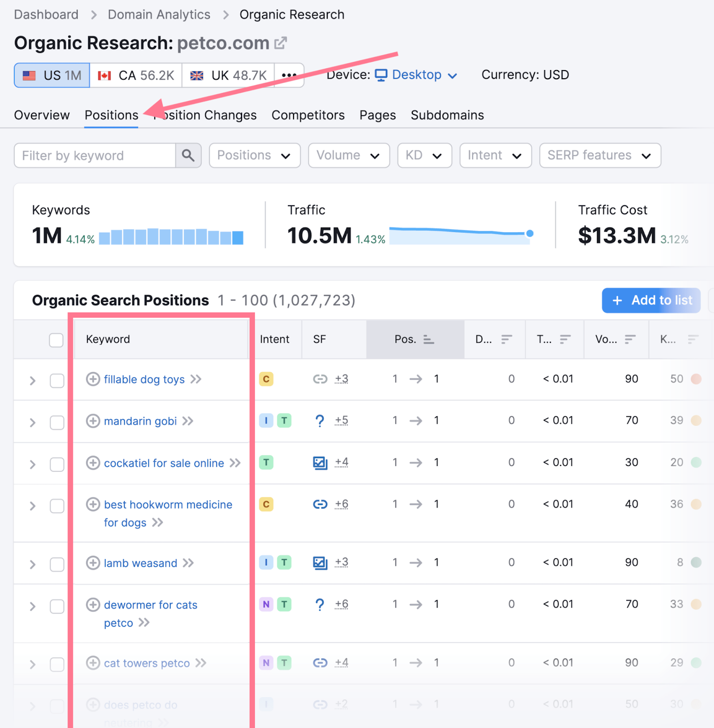The image size is (714, 728).
Task: Select the UK 48.7K database button
Action: point(228,75)
